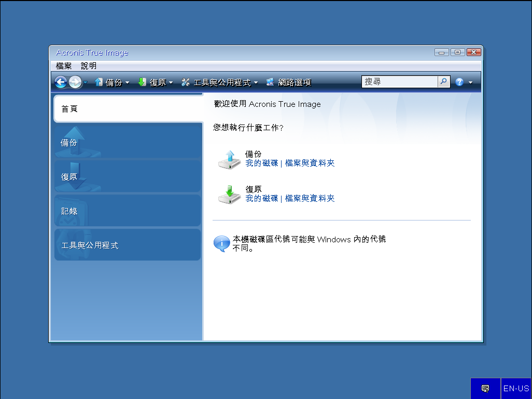
Task: Click the blue info speech bubble icon
Action: (x=221, y=243)
